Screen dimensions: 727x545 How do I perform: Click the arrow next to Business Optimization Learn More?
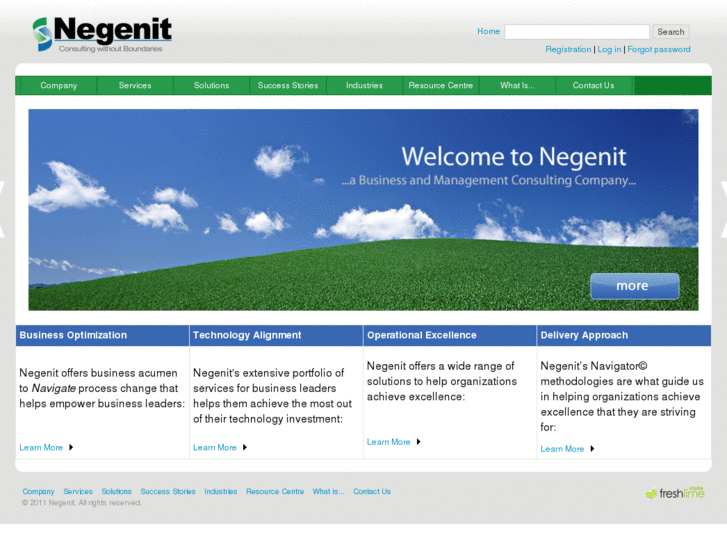[71, 448]
